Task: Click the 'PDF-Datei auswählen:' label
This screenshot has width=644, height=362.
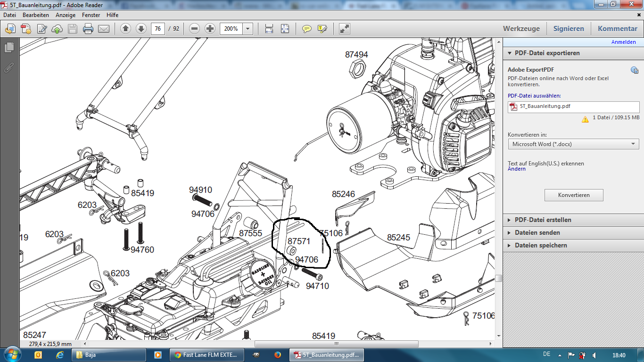Action: click(x=534, y=96)
